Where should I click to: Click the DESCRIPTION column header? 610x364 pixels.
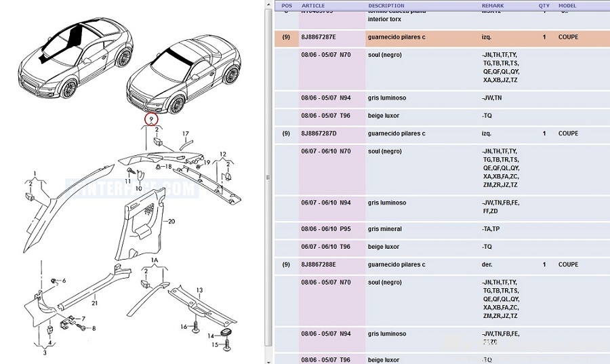click(386, 5)
